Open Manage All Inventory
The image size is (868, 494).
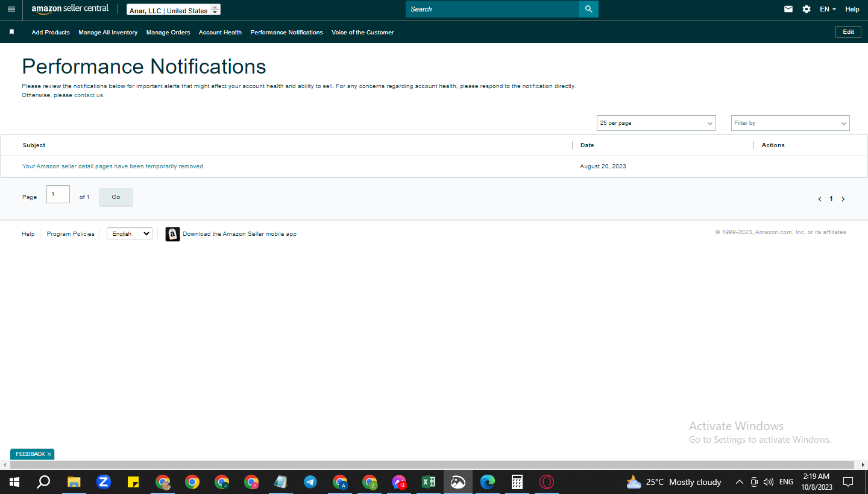pyautogui.click(x=108, y=33)
